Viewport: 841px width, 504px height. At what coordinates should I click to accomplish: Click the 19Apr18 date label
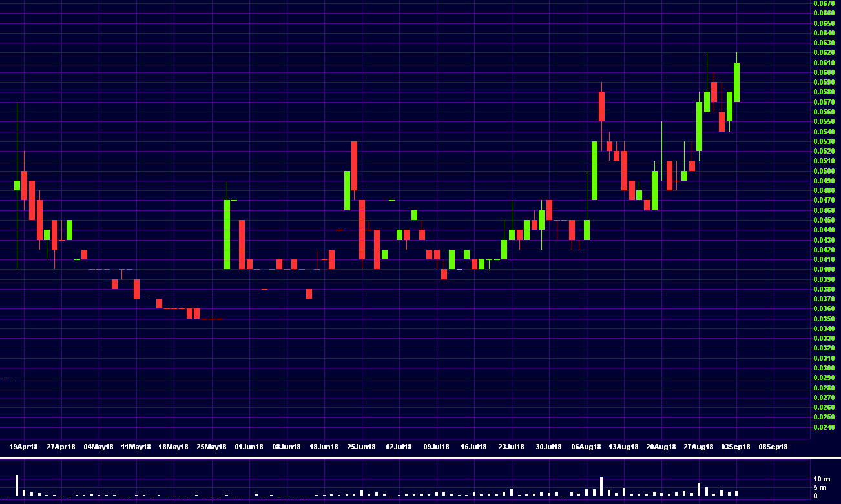tap(23, 447)
